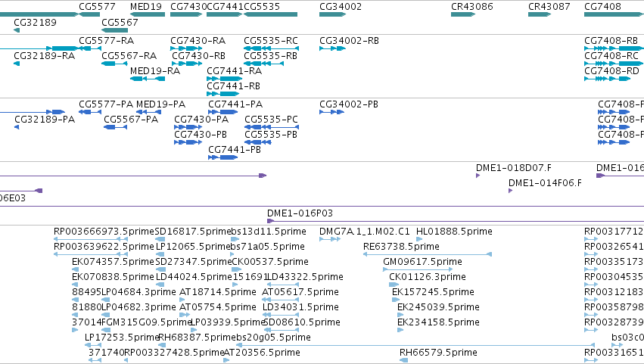Select EST label CK01126.3prime
The image size is (644, 364).
coord(428,277)
